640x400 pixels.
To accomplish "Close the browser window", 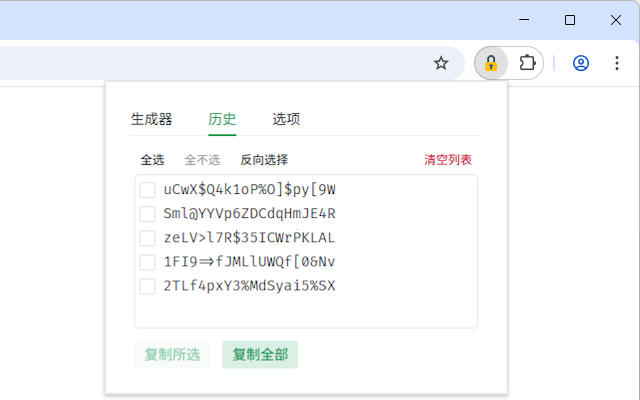I will click(x=616, y=20).
